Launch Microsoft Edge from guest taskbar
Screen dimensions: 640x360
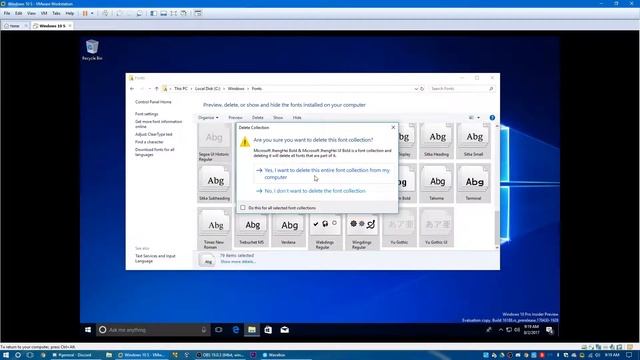tap(236, 330)
